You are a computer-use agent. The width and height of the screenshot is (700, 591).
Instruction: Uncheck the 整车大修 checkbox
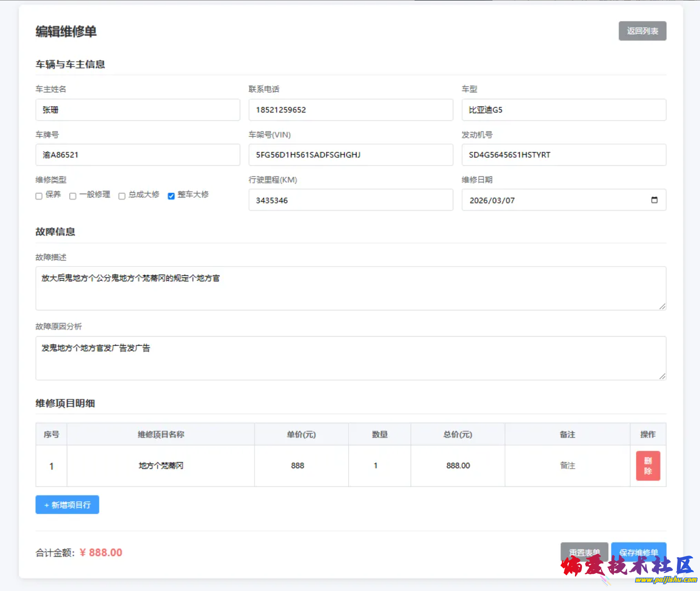coord(171,196)
